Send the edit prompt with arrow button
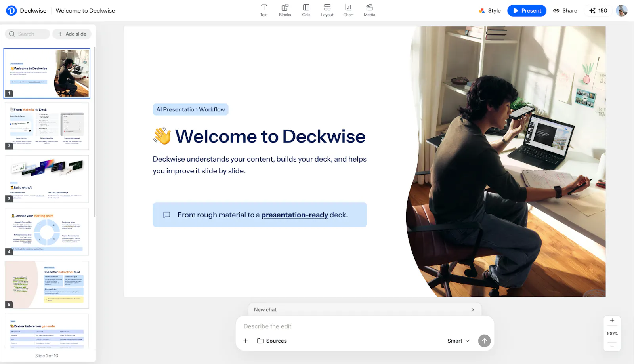 pos(484,341)
